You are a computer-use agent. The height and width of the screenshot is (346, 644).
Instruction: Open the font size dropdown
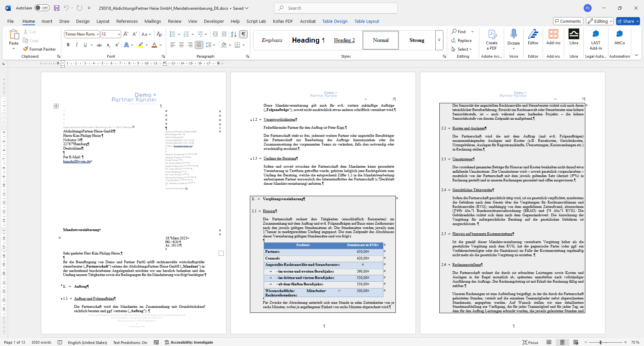(x=119, y=34)
